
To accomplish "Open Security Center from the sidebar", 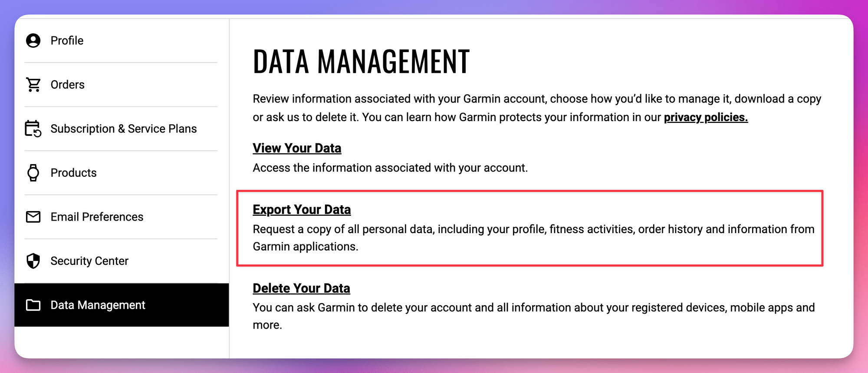I will tap(89, 261).
